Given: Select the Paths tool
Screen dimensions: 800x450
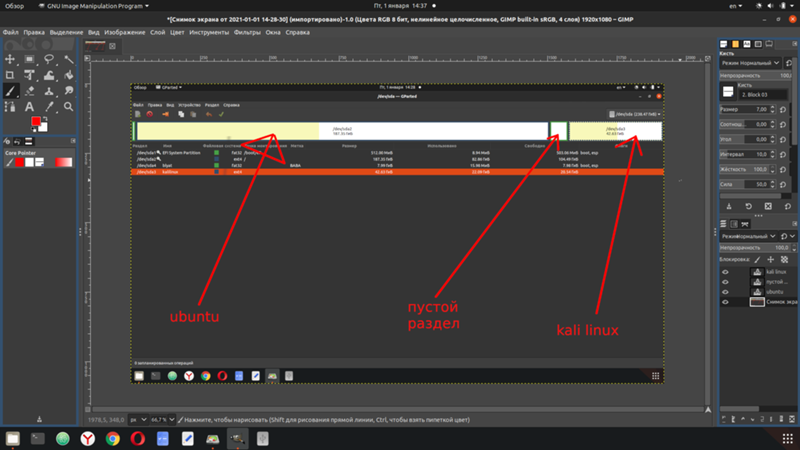Looking at the screenshot, I should pyautogui.click(x=10, y=107).
